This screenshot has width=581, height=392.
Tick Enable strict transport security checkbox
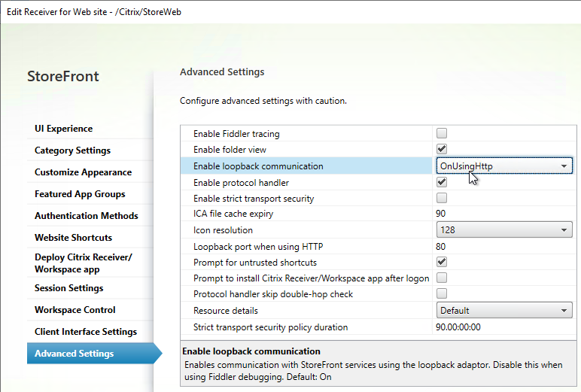point(441,198)
